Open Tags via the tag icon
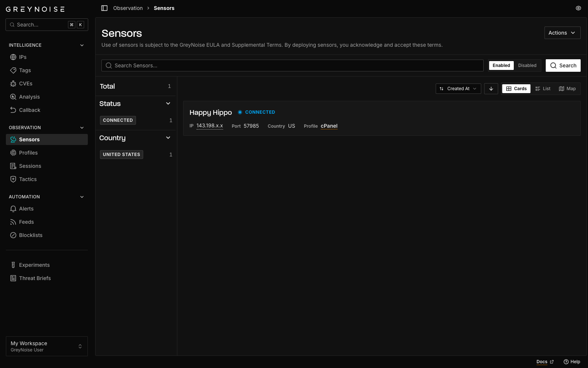Viewport: 588px width, 368px height. click(x=13, y=70)
